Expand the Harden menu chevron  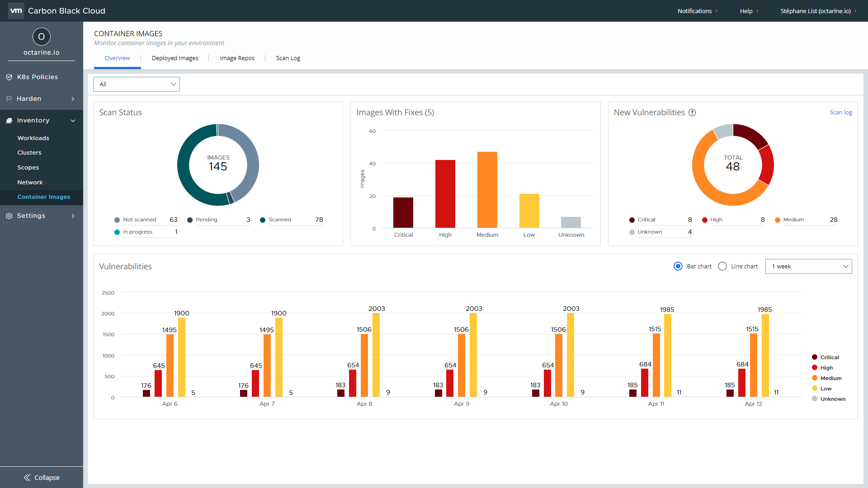tap(73, 99)
